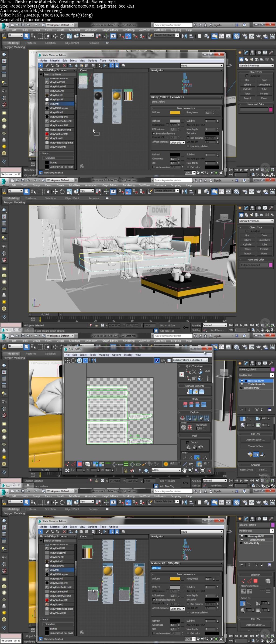The height and width of the screenshot is (644, 276).
Task: Toggle Fresnel reflections for the Sofa_02 material
Action: 154,600
